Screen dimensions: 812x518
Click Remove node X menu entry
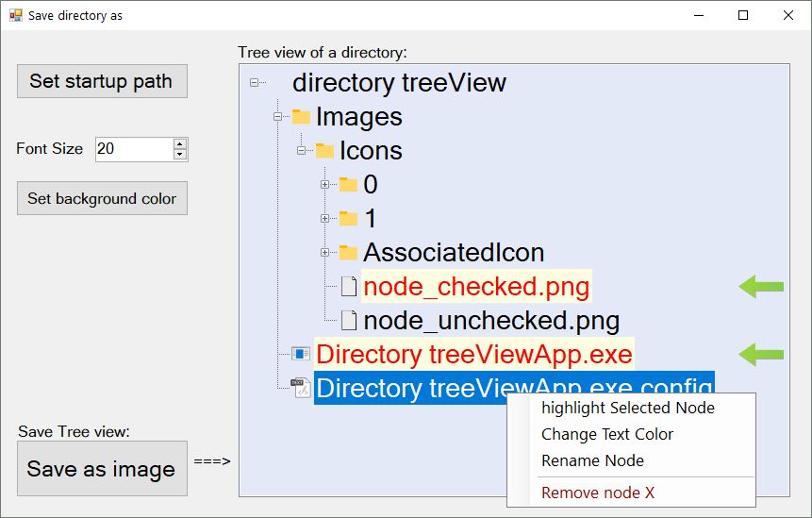click(597, 493)
